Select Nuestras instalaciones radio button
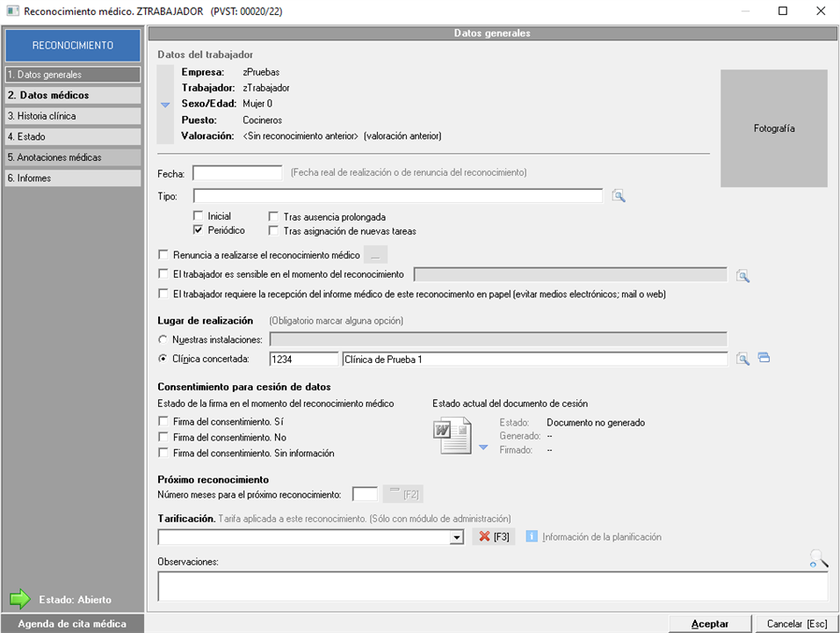 163,339
